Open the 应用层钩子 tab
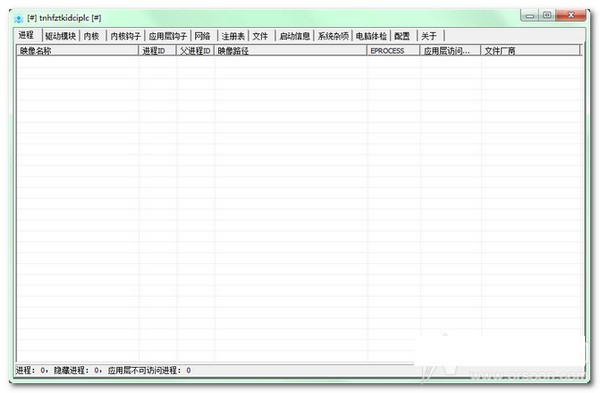600x393 pixels. pyautogui.click(x=168, y=36)
